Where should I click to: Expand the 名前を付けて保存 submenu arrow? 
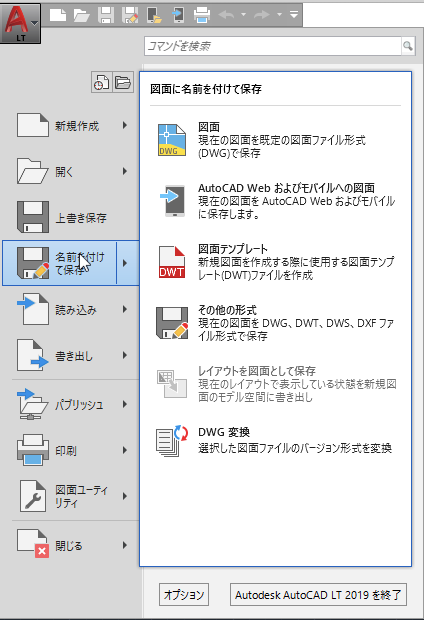pos(125,263)
